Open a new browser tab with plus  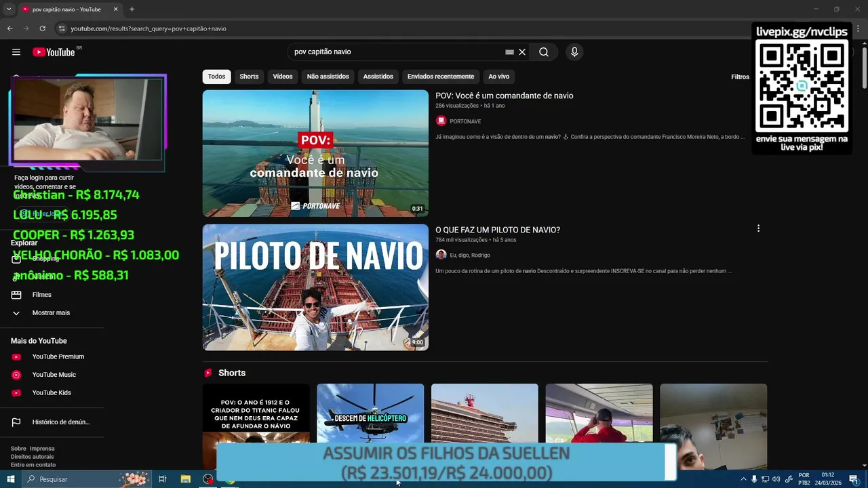coord(132,9)
